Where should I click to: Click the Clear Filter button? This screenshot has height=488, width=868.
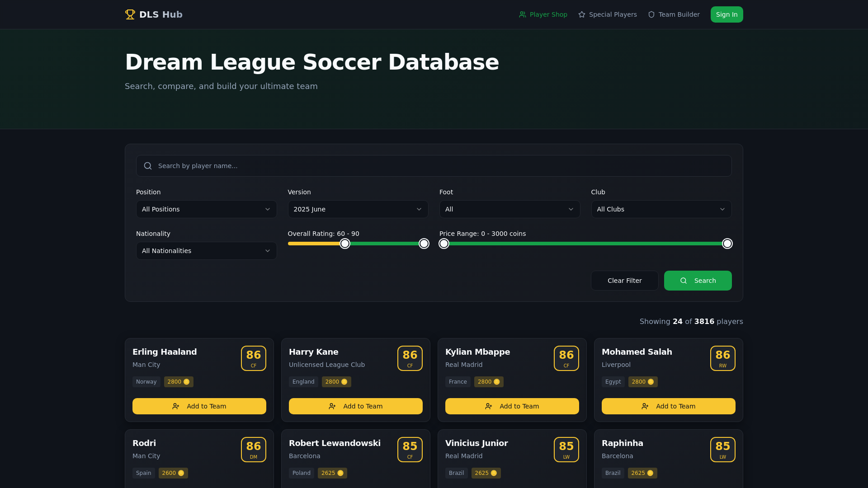click(624, 281)
